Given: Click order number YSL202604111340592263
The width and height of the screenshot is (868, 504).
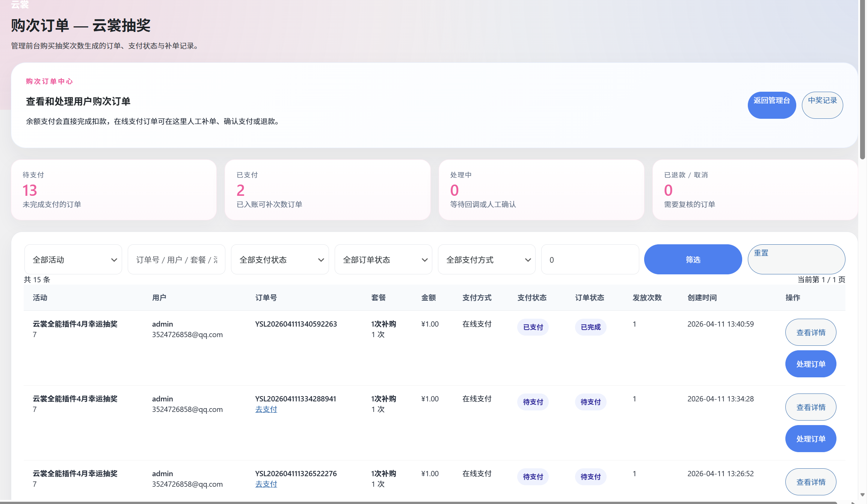Looking at the screenshot, I should pyautogui.click(x=296, y=324).
